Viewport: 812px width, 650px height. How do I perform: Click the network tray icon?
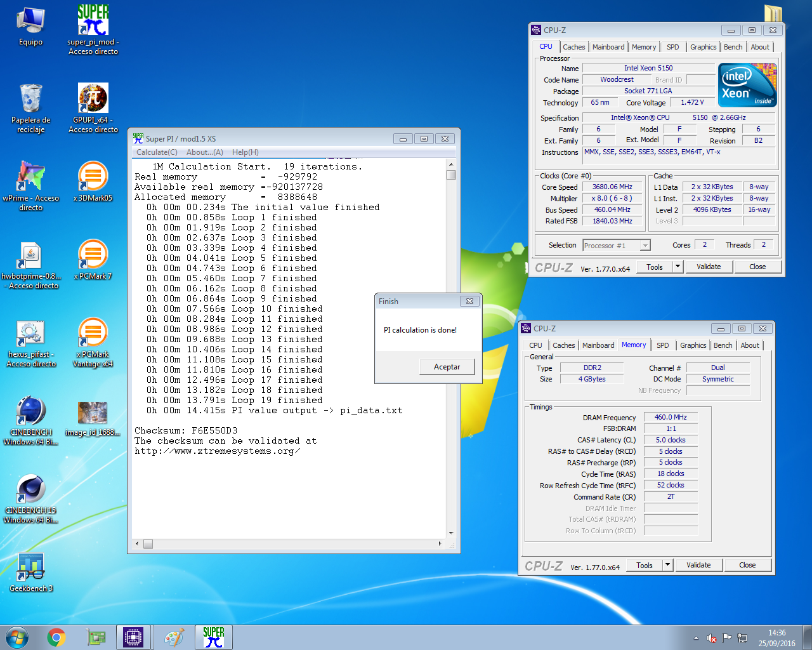pyautogui.click(x=742, y=638)
